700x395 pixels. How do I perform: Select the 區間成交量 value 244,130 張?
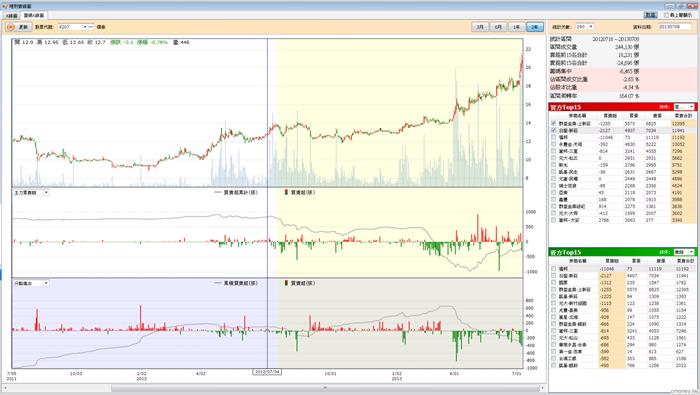coord(627,47)
